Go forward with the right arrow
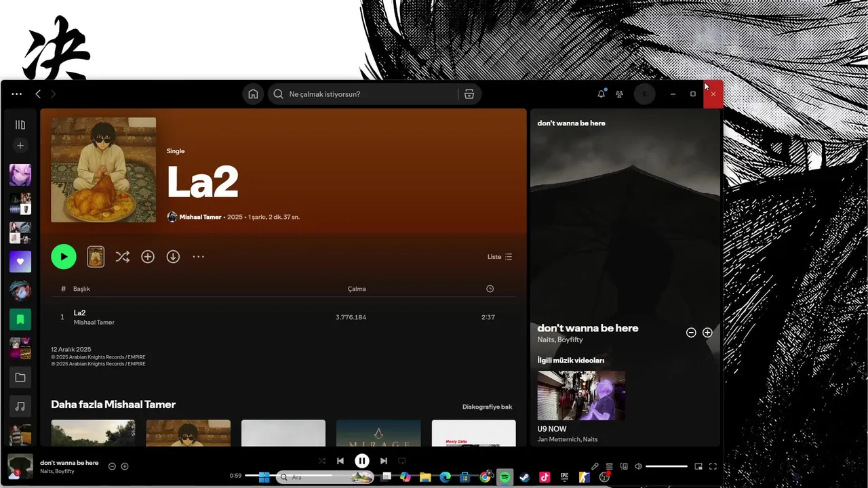Viewport: 868px width, 488px height. tap(53, 94)
